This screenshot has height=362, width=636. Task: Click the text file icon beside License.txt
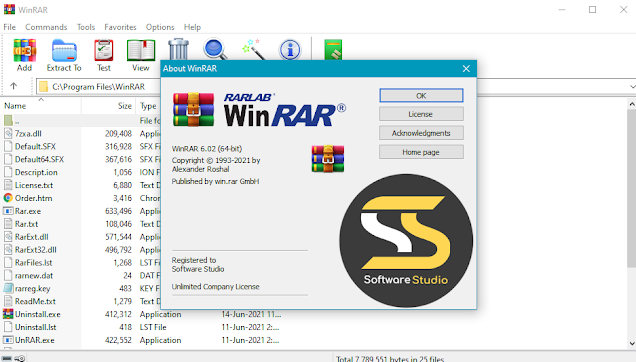(8, 185)
